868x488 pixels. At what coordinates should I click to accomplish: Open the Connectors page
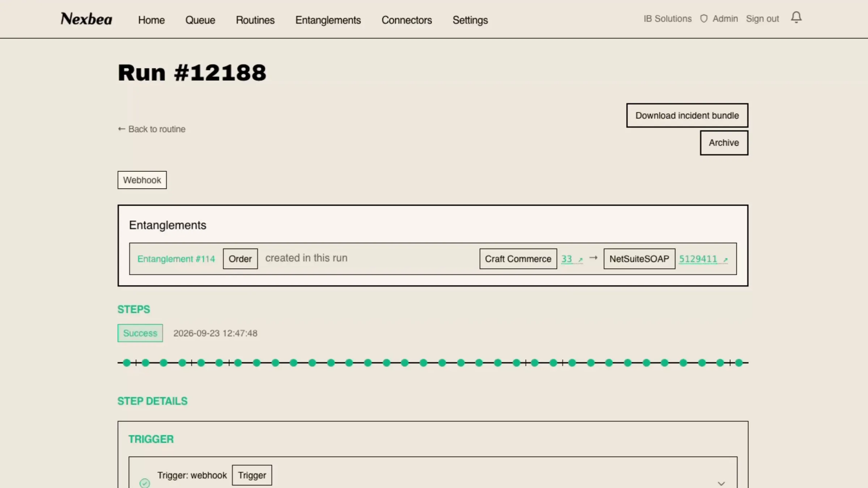click(407, 20)
